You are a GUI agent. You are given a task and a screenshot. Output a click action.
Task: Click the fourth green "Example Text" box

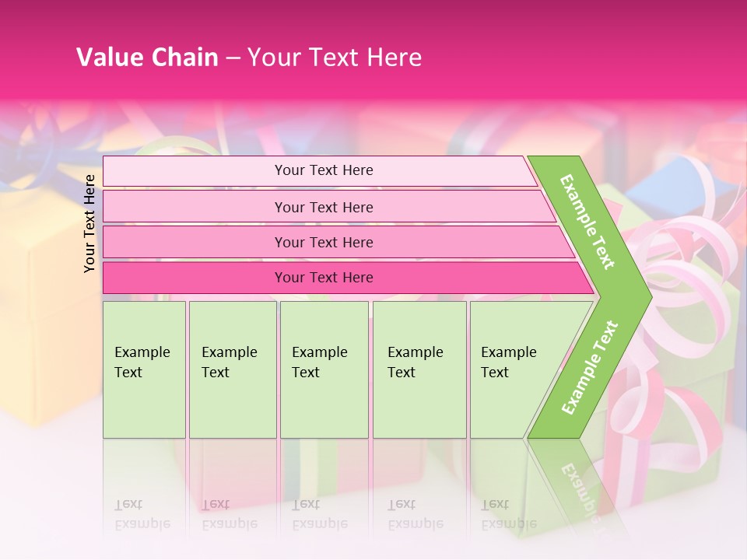pos(419,369)
